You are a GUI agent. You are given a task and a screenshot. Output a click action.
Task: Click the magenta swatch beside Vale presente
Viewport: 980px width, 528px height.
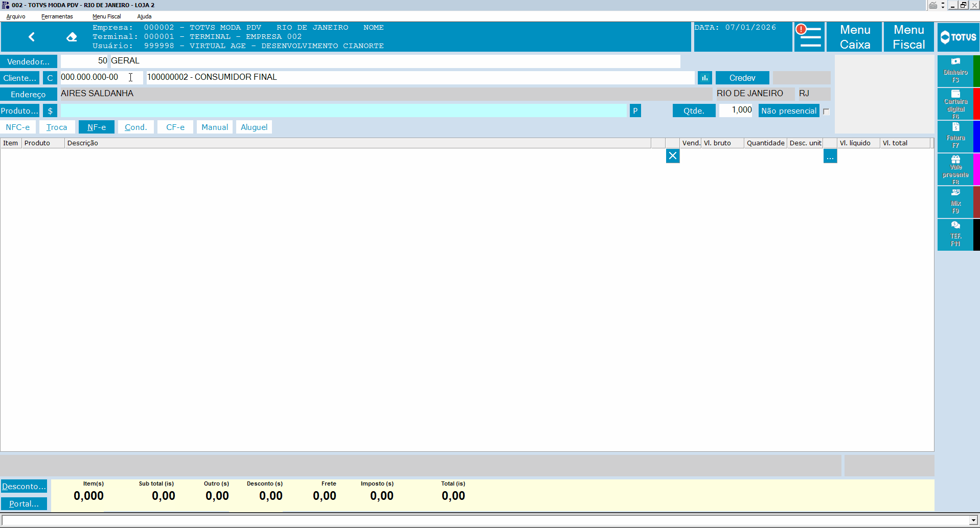[976, 169]
